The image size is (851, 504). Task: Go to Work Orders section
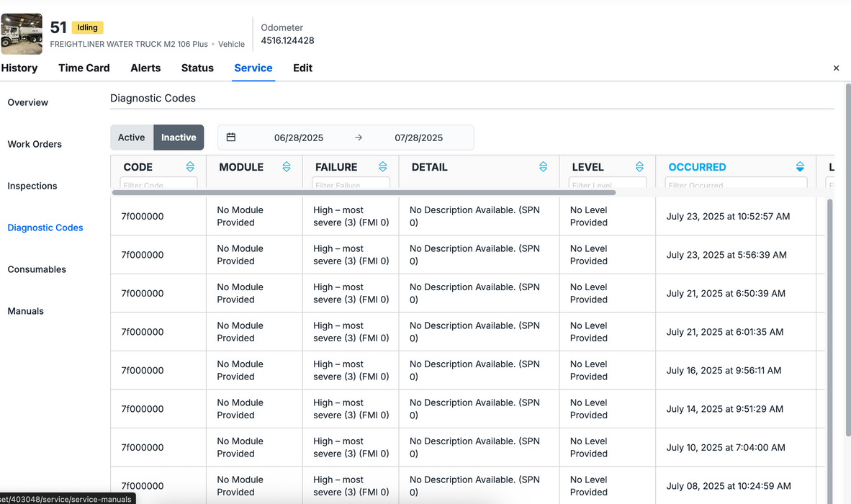pos(35,144)
